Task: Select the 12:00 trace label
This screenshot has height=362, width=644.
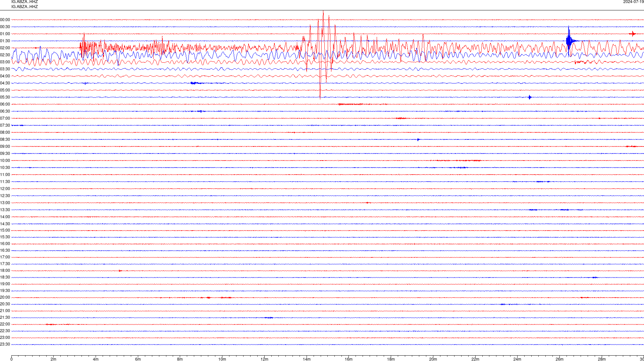Action: (5, 189)
